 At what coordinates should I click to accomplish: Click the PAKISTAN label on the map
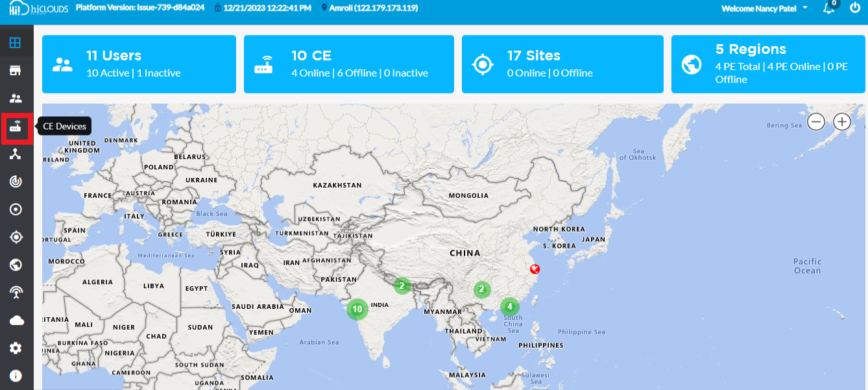click(x=339, y=280)
